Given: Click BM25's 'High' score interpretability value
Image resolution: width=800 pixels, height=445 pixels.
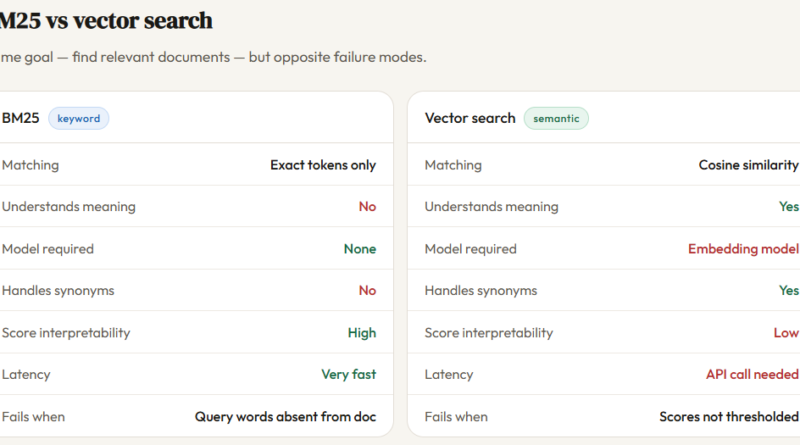Looking at the screenshot, I should point(362,333).
